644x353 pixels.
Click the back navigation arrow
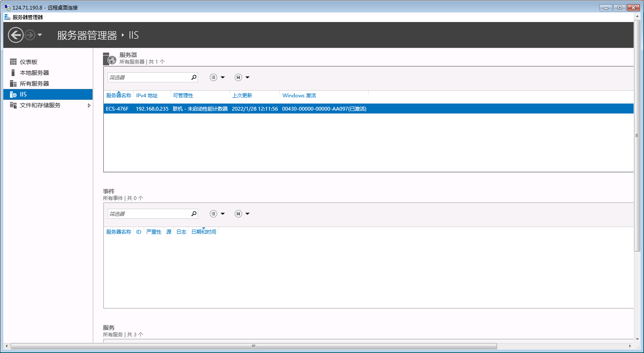(x=16, y=35)
